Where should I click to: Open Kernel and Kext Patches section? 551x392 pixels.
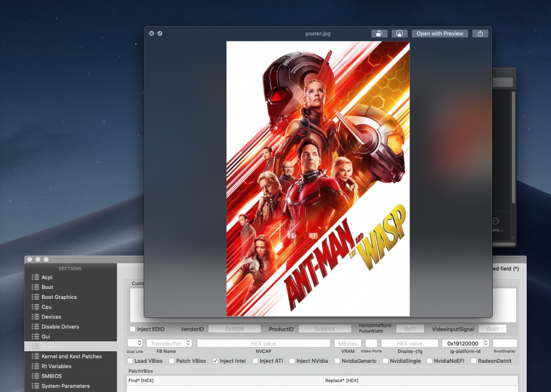pos(71,356)
